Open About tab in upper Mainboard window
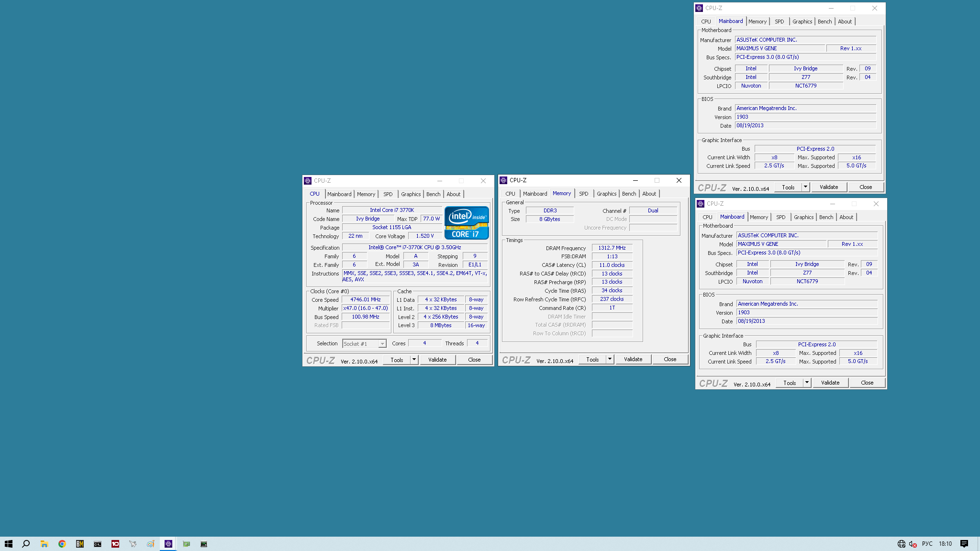Image resolution: width=980 pixels, height=551 pixels. [845, 22]
